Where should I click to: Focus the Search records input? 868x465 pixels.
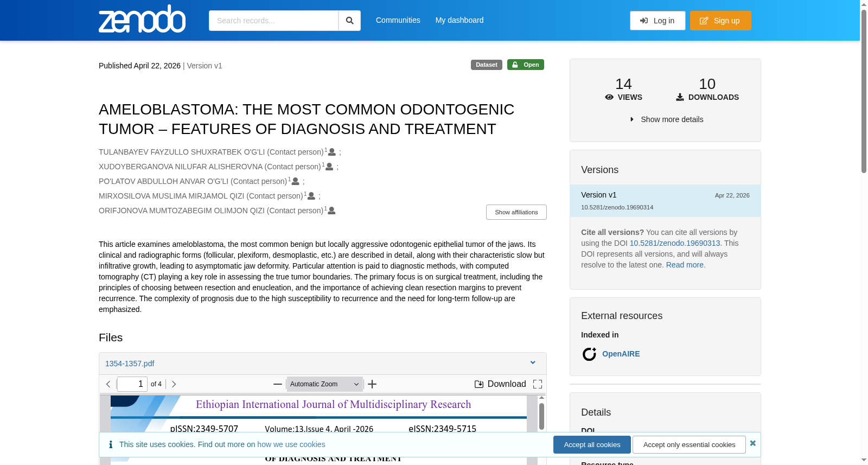[273, 21]
